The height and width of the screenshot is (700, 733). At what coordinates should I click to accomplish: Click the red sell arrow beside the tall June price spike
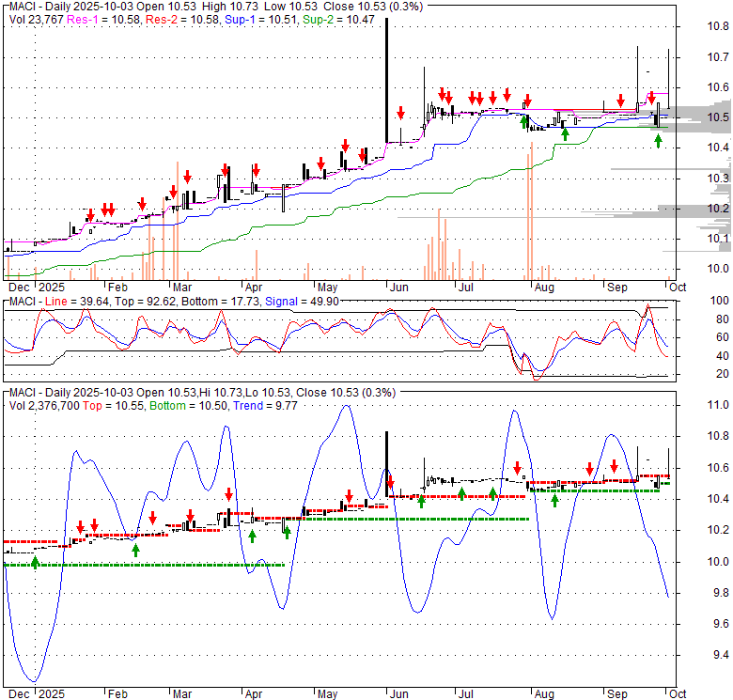click(x=401, y=113)
